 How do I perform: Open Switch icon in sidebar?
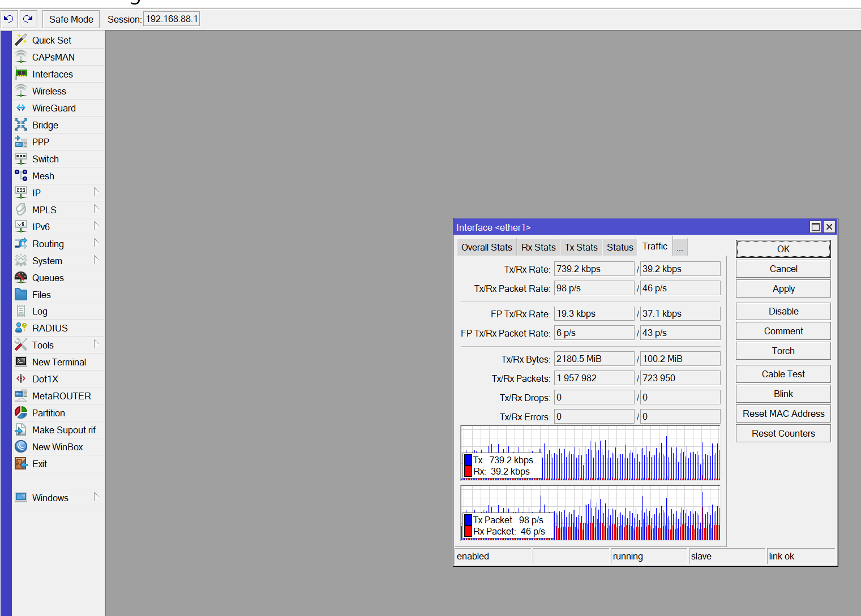point(21,159)
